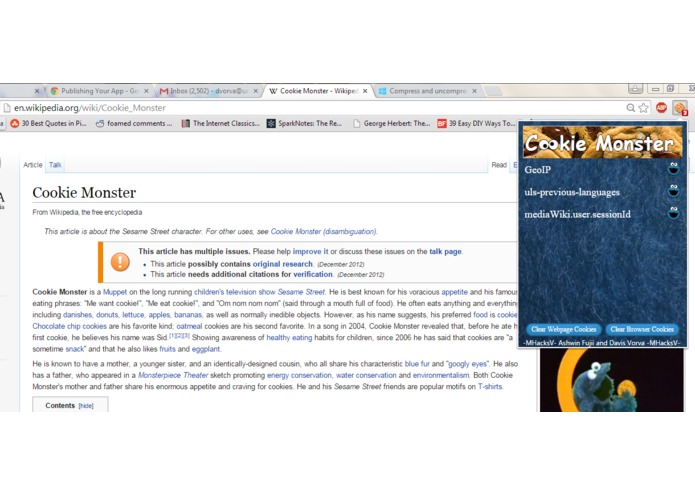Image resolution: width=695 pixels, height=494 pixels.
Task: Click the orange warning exclamation icon
Action: click(120, 262)
